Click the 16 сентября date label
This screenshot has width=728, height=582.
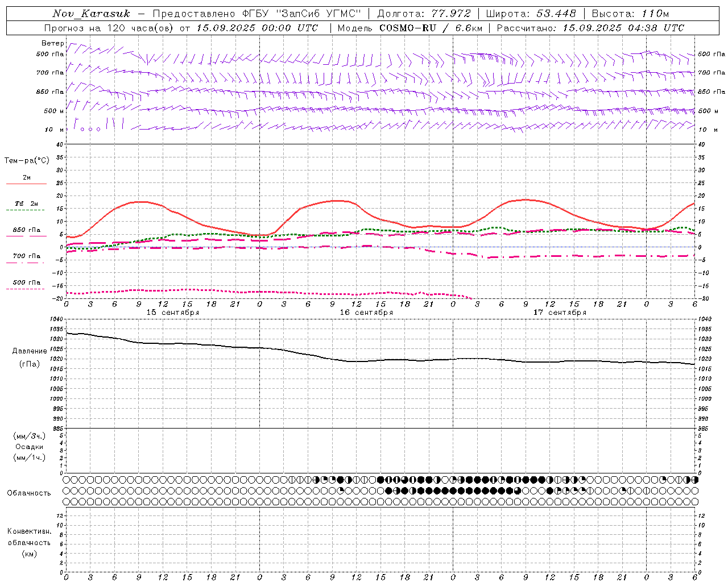coord(366,313)
